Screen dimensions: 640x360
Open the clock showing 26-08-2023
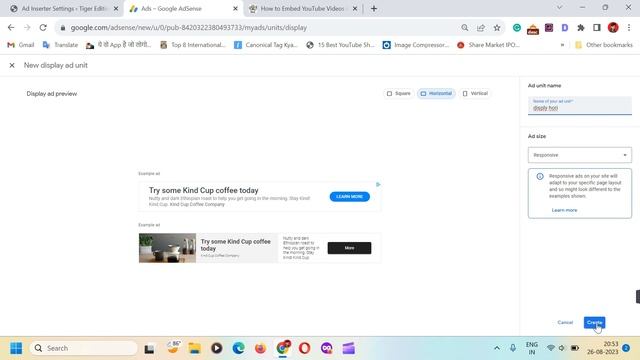pyautogui.click(x=602, y=348)
